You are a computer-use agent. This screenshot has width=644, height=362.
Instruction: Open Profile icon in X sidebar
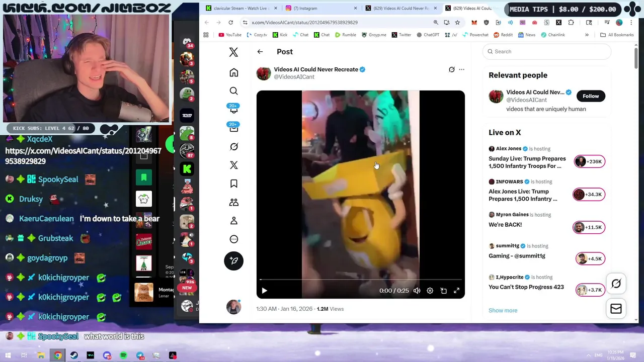233,221
